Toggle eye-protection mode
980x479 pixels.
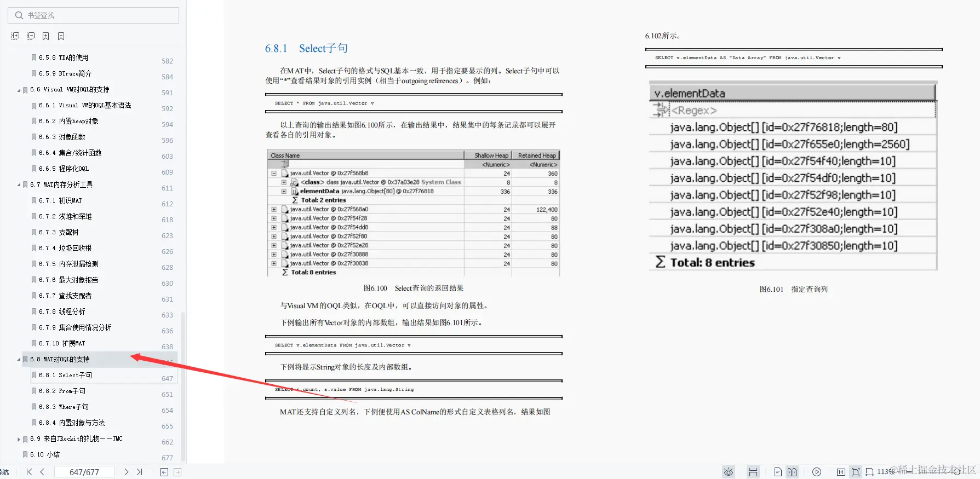[729, 472]
